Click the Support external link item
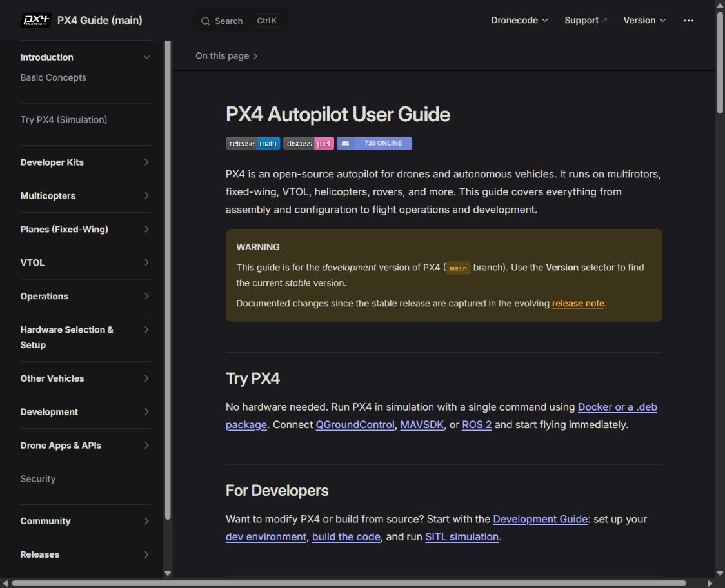Screen dimensions: 725x588 click(x=586, y=21)
